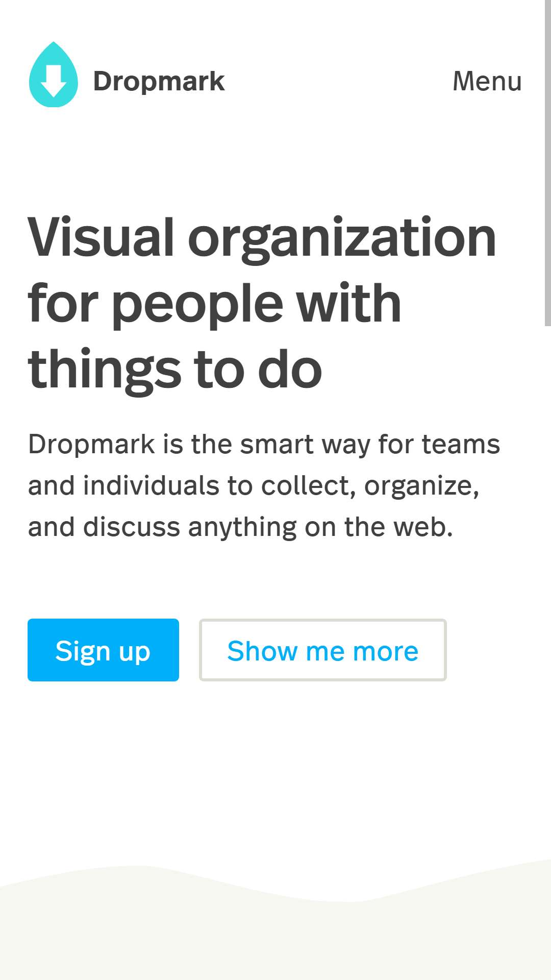Click the Dropmark wordmark text
The width and height of the screenshot is (551, 980).
coord(159,82)
